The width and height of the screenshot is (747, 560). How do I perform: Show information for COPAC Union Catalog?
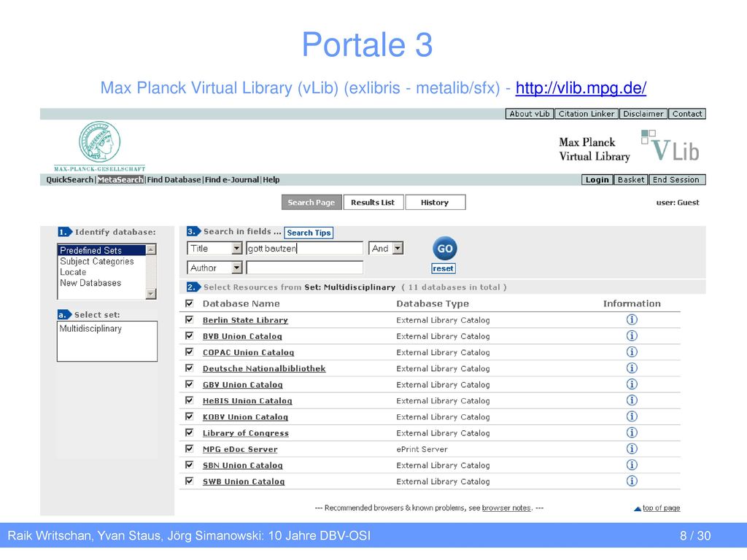pyautogui.click(x=632, y=352)
